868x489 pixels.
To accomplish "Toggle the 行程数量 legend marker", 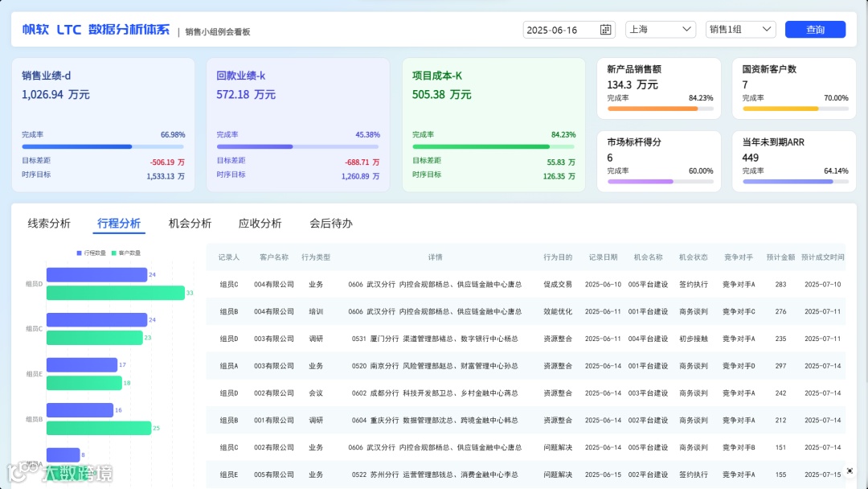I will pos(79,253).
